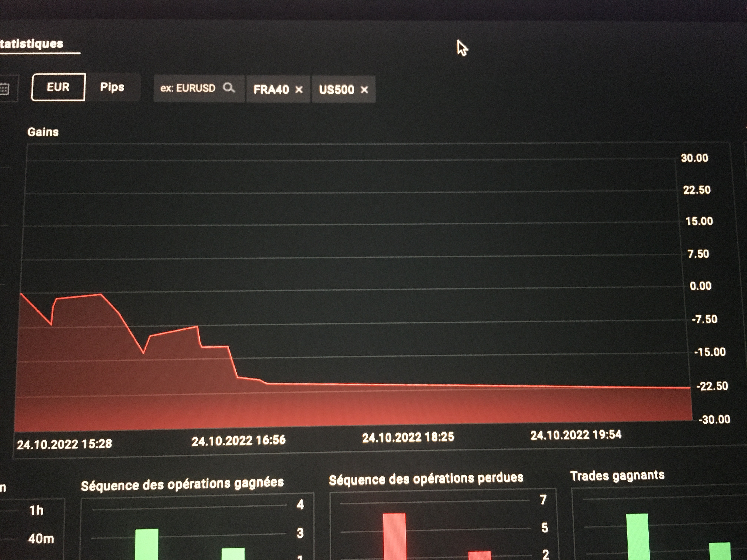This screenshot has width=747, height=560.
Task: Focus the 'ex: EURUSD' search field
Action: click(x=188, y=89)
